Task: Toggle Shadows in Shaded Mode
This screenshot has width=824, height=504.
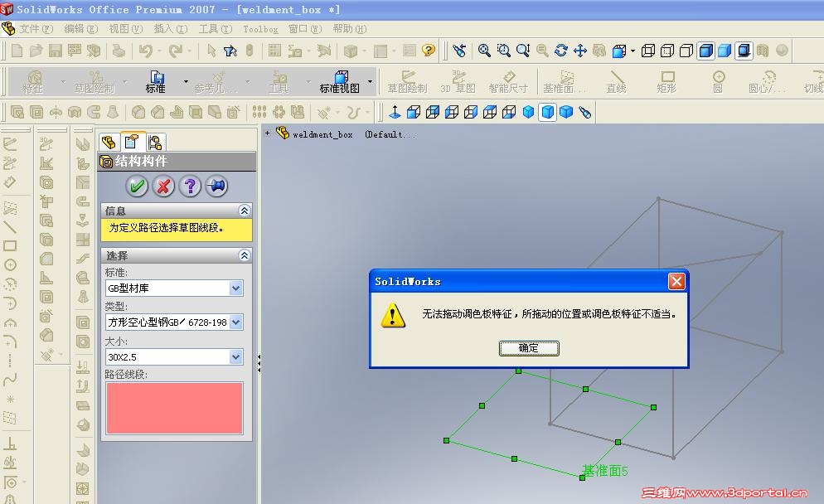Action: [744, 51]
